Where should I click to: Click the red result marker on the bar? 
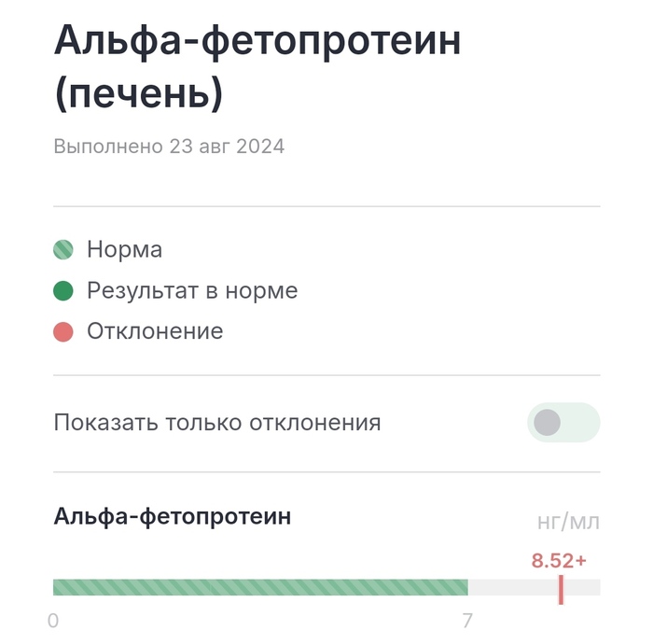(x=561, y=588)
